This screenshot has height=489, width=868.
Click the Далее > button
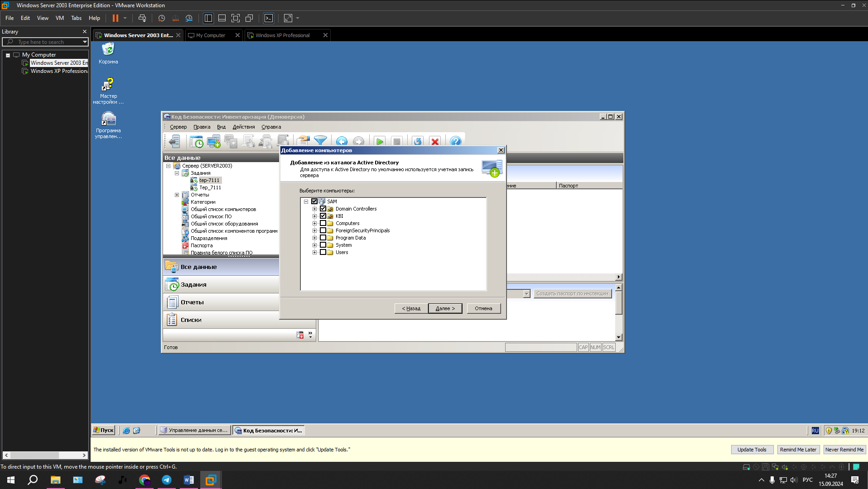[x=445, y=308]
